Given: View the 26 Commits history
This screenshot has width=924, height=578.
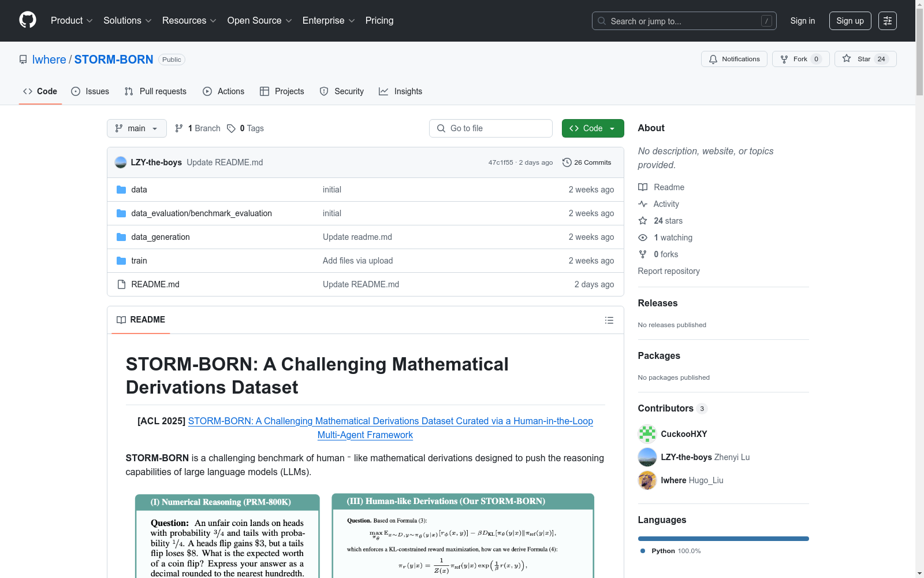Looking at the screenshot, I should click(x=587, y=162).
